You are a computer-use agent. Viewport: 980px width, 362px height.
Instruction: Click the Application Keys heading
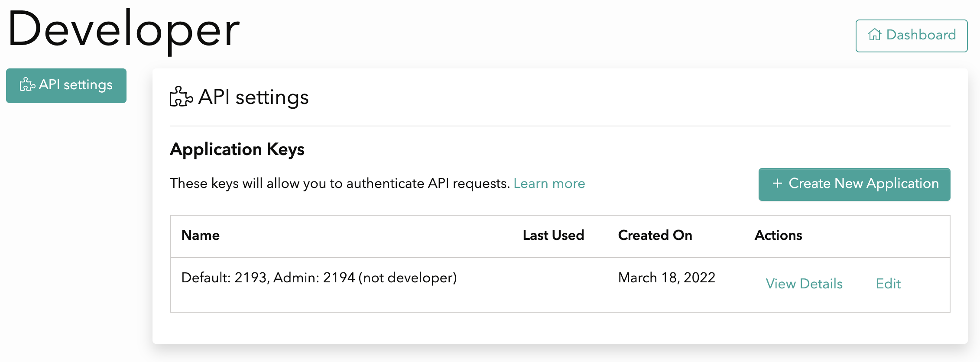[x=237, y=149]
